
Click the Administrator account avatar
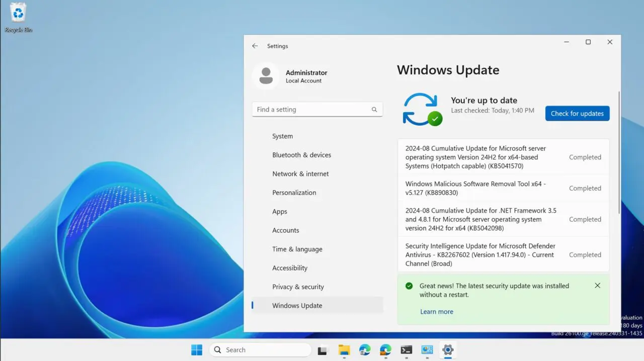click(x=266, y=76)
